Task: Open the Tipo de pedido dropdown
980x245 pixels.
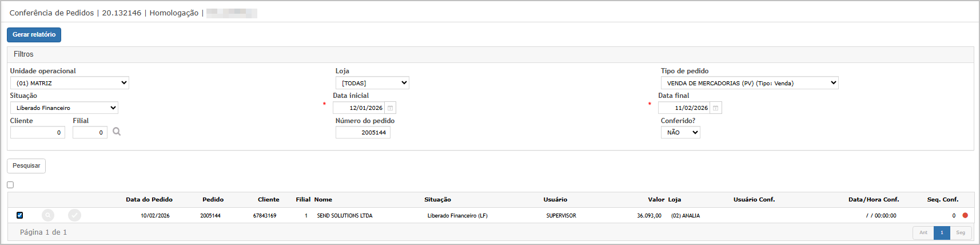Action: coord(749,83)
